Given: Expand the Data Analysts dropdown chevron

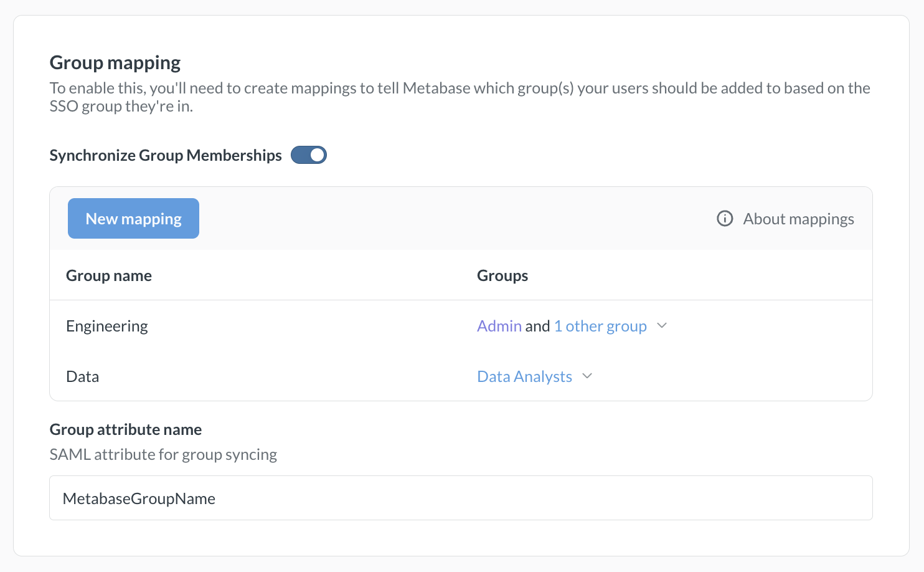Looking at the screenshot, I should pos(587,376).
